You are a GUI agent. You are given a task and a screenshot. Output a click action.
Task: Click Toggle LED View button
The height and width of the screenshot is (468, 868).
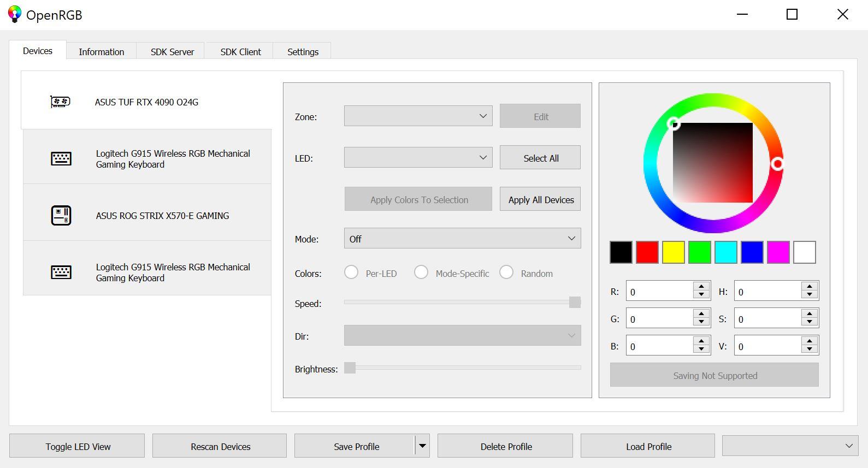click(77, 446)
